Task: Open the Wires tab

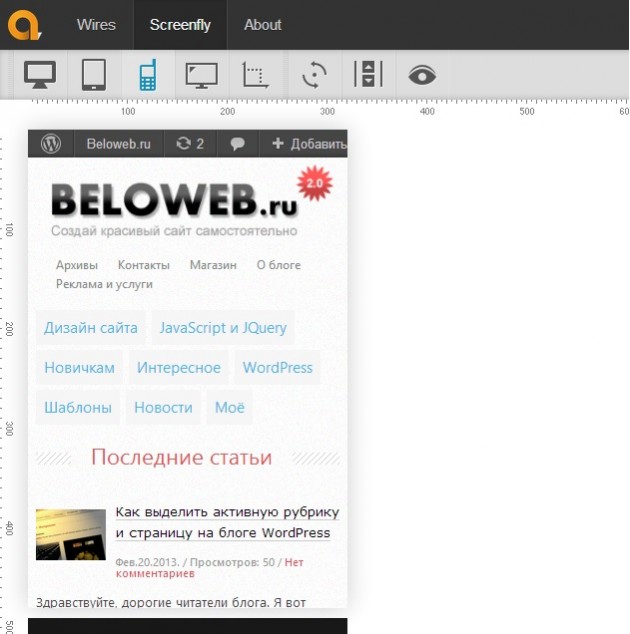Action: pos(96,25)
